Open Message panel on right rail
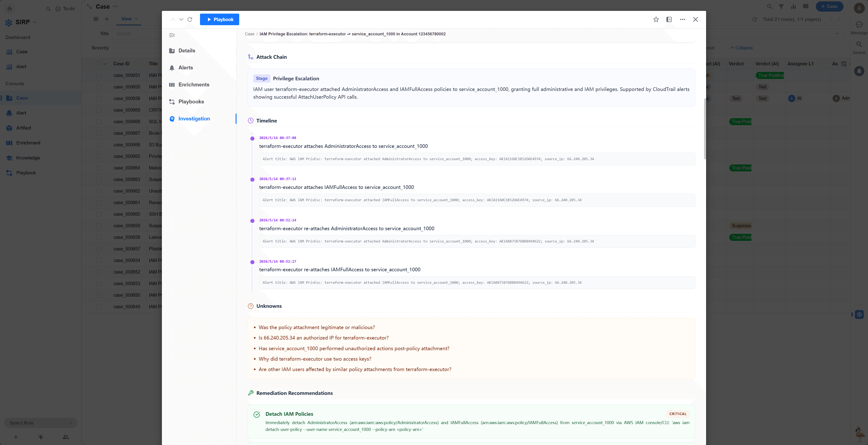The height and width of the screenshot is (445, 868). click(x=859, y=28)
